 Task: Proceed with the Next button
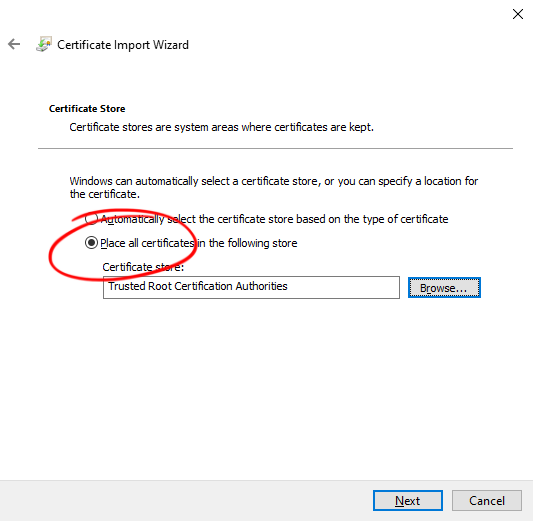408,500
